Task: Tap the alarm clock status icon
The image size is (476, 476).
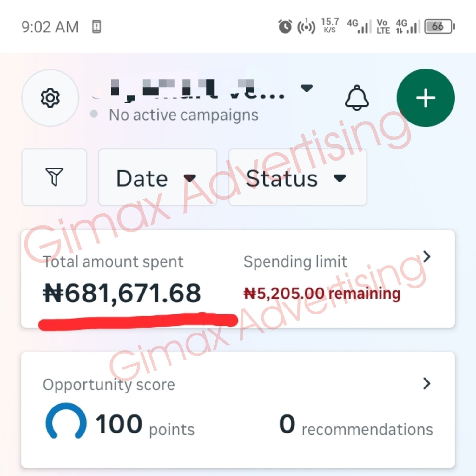Action: tap(285, 27)
